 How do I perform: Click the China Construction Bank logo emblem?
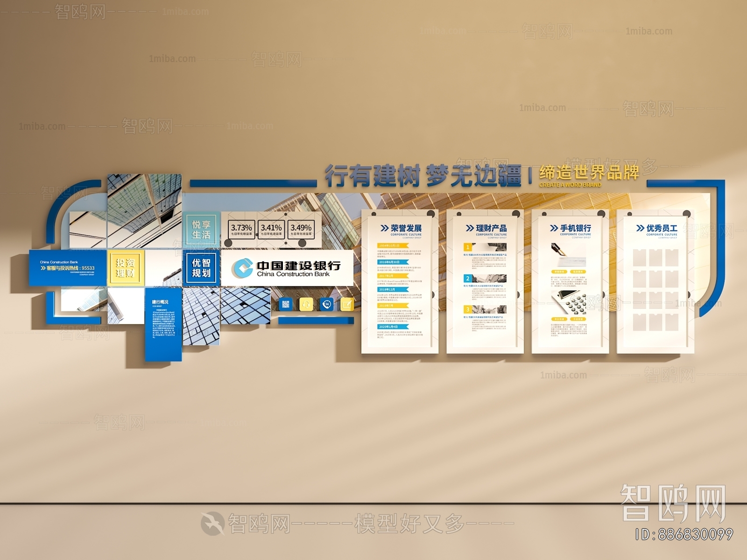[x=242, y=268]
